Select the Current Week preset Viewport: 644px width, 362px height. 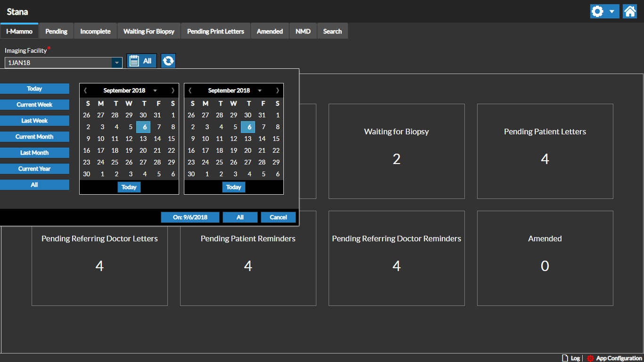click(34, 105)
